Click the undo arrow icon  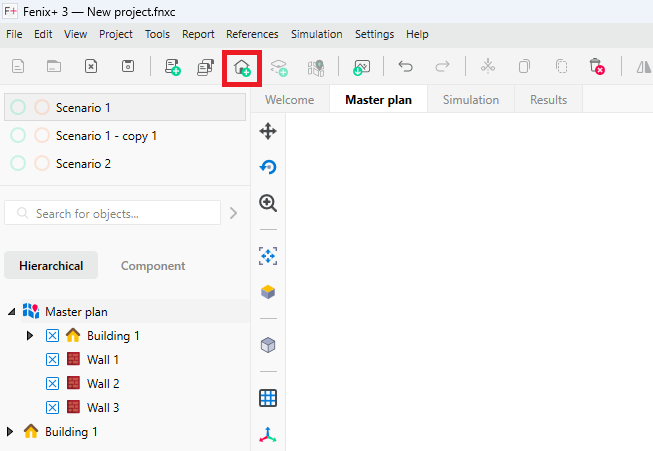coord(405,67)
